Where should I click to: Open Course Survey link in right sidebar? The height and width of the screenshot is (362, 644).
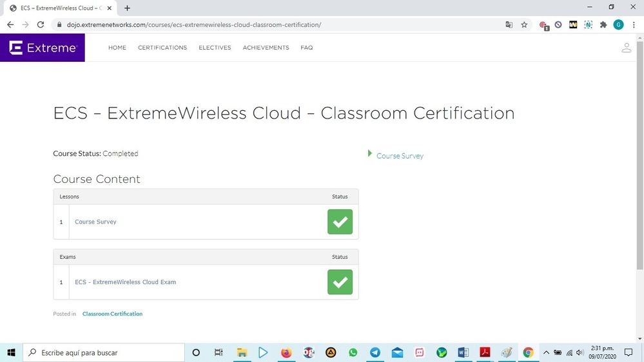point(400,156)
